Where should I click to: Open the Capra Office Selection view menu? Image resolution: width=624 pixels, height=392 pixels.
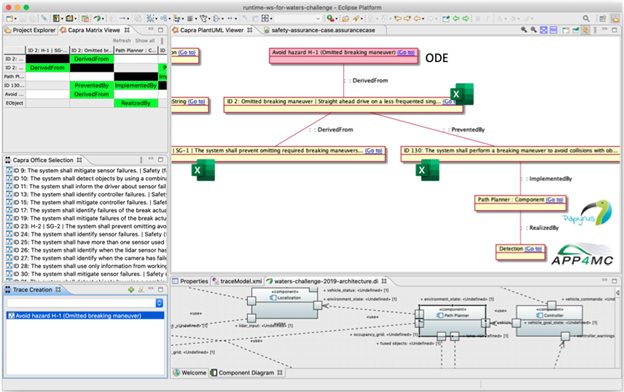point(141,160)
